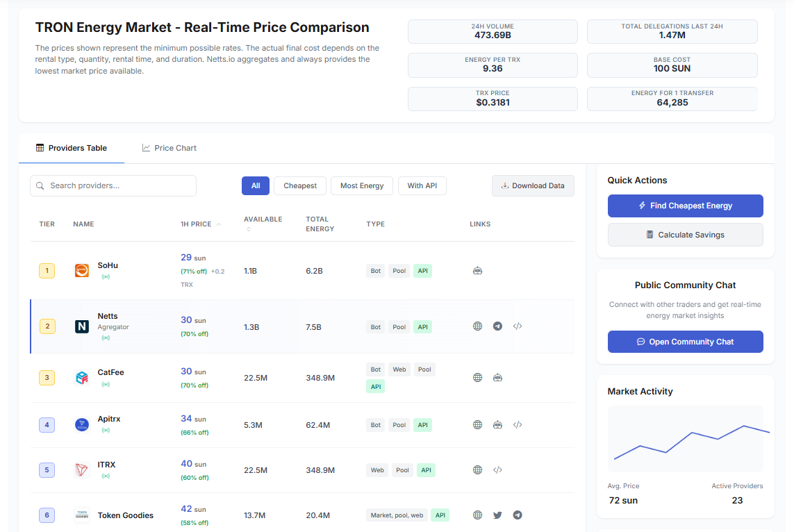The width and height of the screenshot is (794, 532).
Task: Open Community Chat
Action: click(685, 342)
